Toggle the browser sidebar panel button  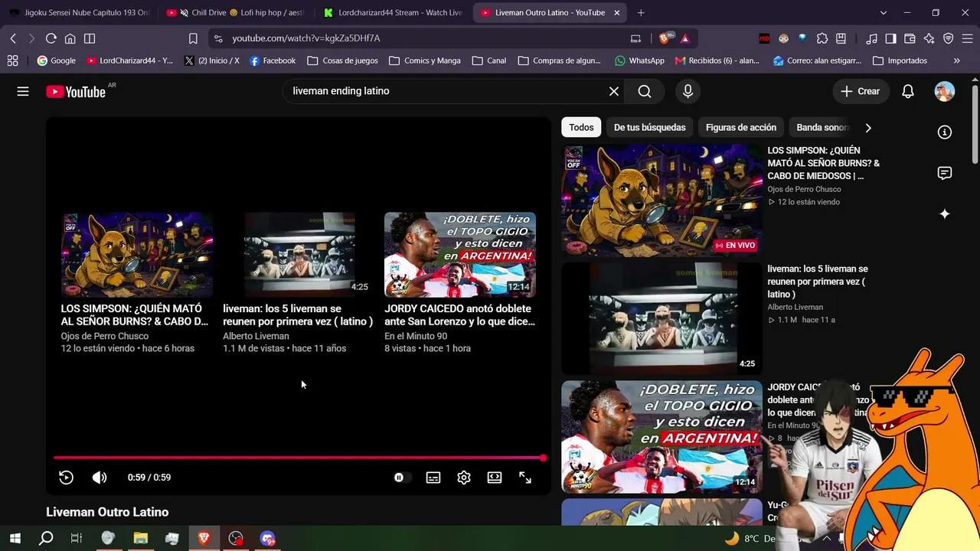pyautogui.click(x=90, y=38)
